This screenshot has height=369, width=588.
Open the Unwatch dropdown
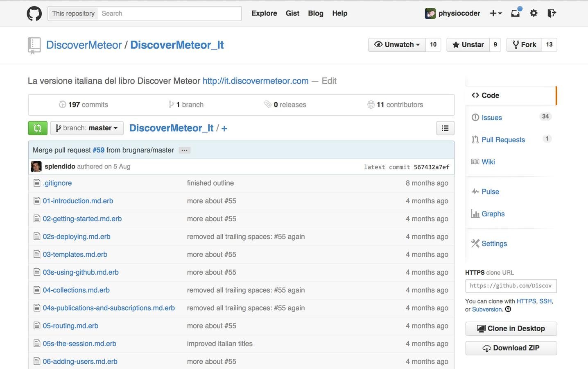pos(397,45)
